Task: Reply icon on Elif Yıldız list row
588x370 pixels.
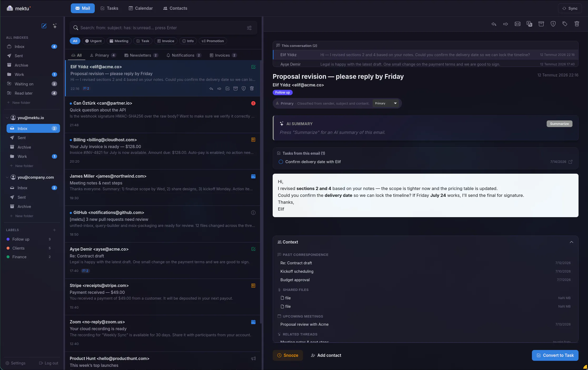Action: coord(211,89)
